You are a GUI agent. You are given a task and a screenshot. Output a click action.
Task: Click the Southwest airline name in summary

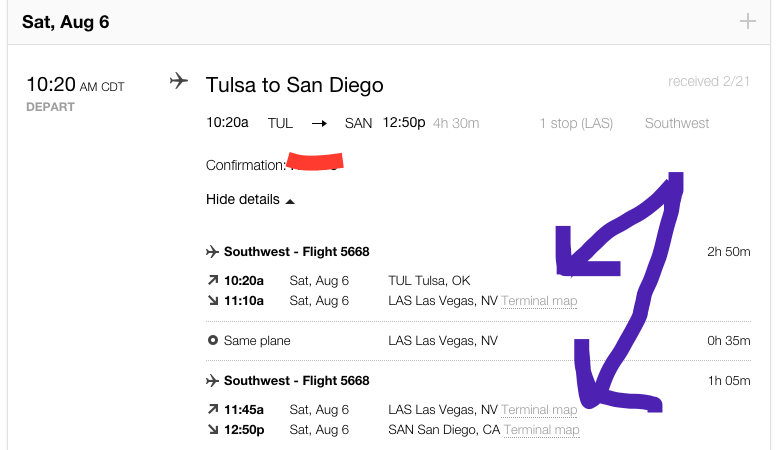pyautogui.click(x=677, y=123)
